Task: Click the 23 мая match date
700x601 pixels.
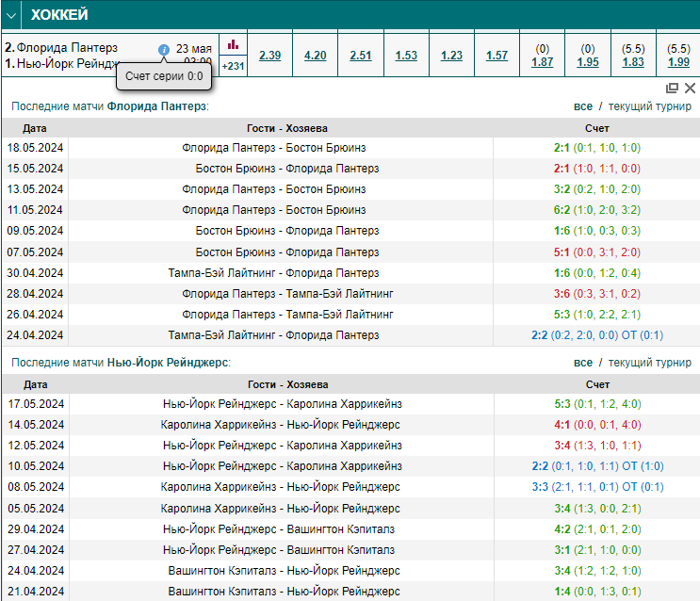Action: [194, 49]
